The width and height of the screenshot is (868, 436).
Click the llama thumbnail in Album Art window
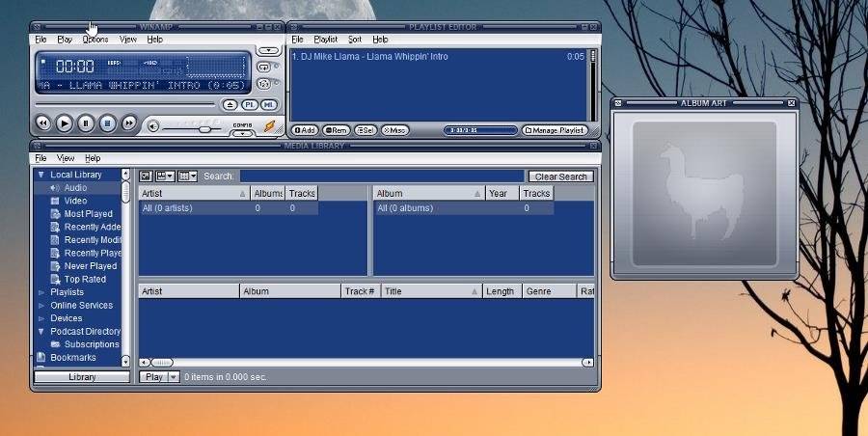click(704, 193)
